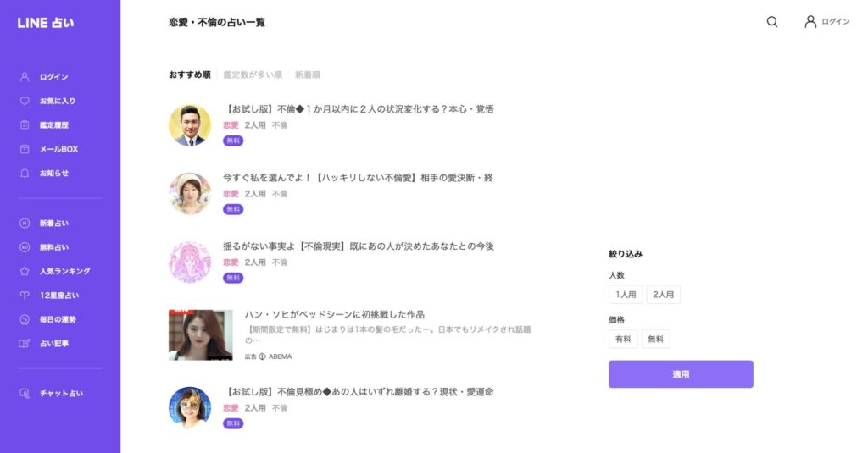Open メールBOX from the sidebar
This screenshot has width=868, height=453.
[x=58, y=149]
